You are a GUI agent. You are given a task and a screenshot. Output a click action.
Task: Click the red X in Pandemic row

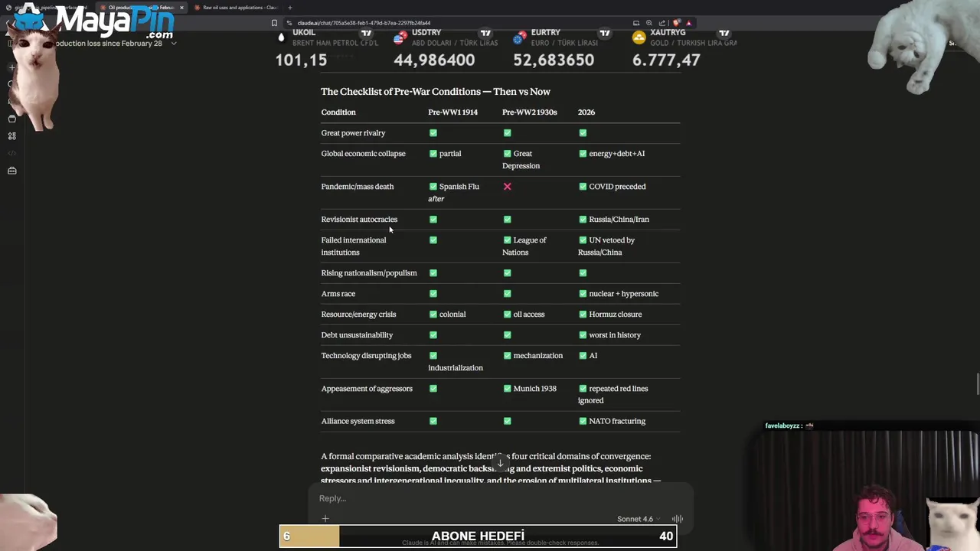pos(507,187)
